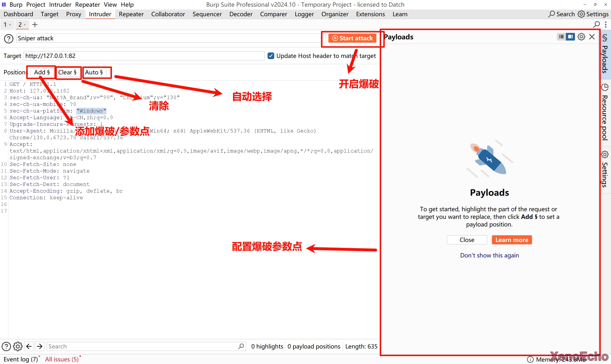Add a new Intruder tab
This screenshot has height=364, width=611.
pos(35,25)
